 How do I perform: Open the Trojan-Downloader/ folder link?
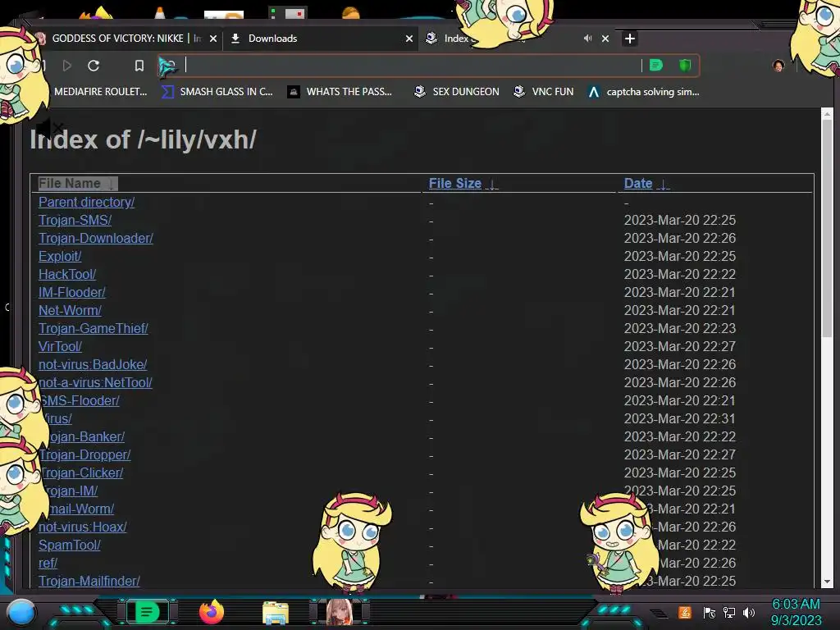(95, 238)
